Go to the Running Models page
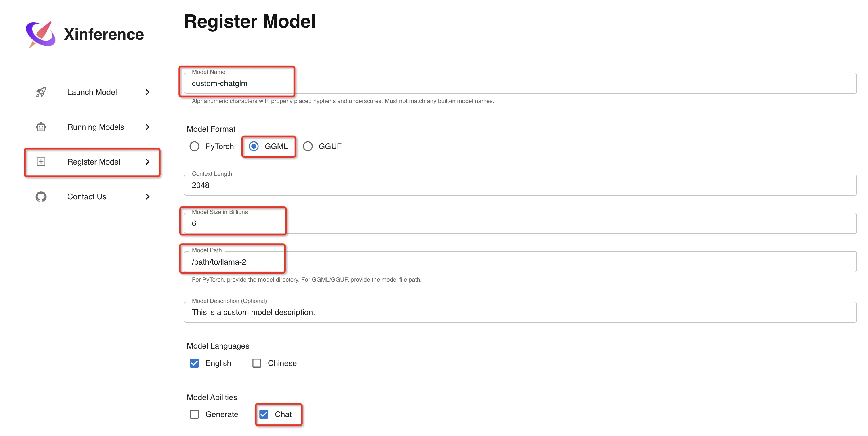The height and width of the screenshot is (436, 868). (96, 127)
